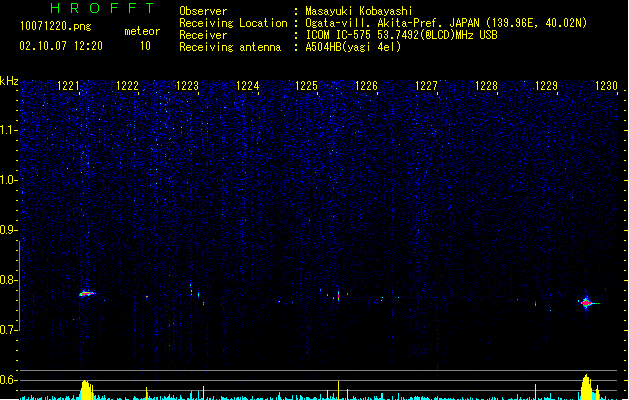Click the 1224 time marker
The image size is (629, 400).
pos(248,86)
